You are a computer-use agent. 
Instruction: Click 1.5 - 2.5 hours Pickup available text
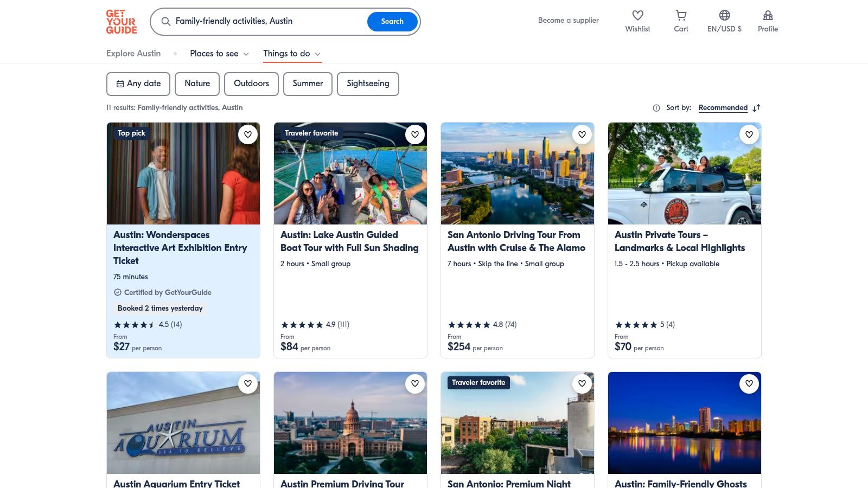pos(667,264)
